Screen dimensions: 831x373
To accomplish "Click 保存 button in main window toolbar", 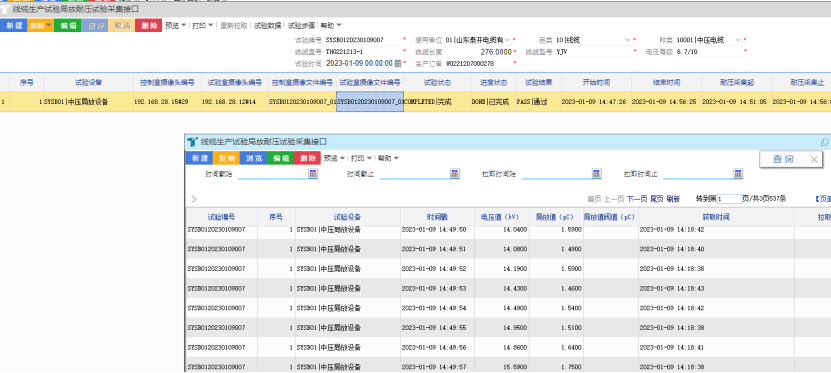I will pos(95,25).
